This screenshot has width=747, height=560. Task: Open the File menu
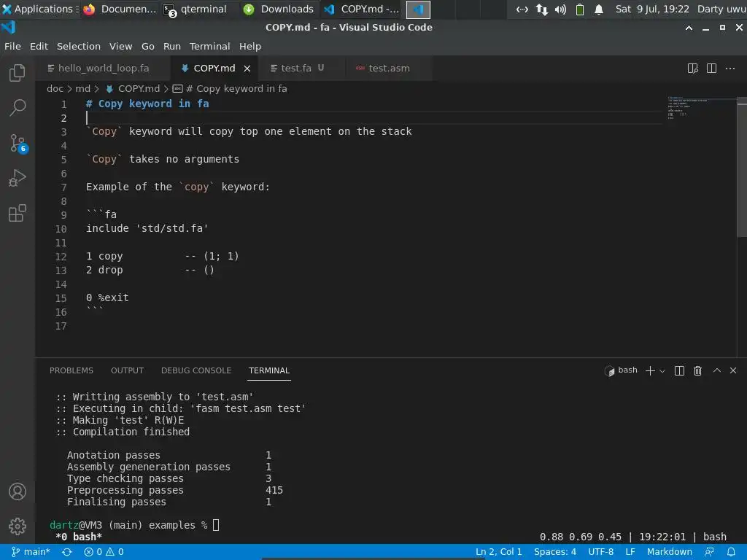click(x=12, y=46)
